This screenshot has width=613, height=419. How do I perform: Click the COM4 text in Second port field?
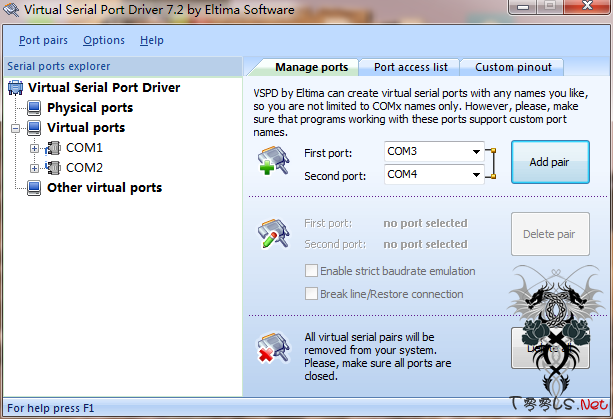tap(402, 174)
